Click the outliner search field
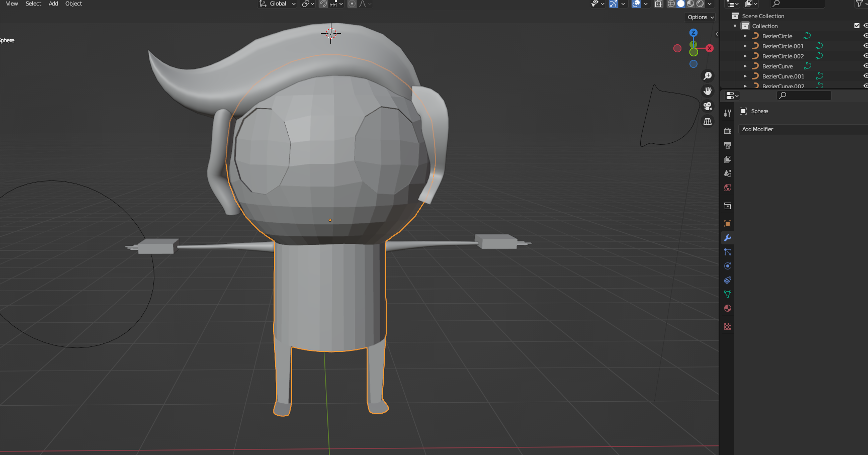 tap(797, 4)
